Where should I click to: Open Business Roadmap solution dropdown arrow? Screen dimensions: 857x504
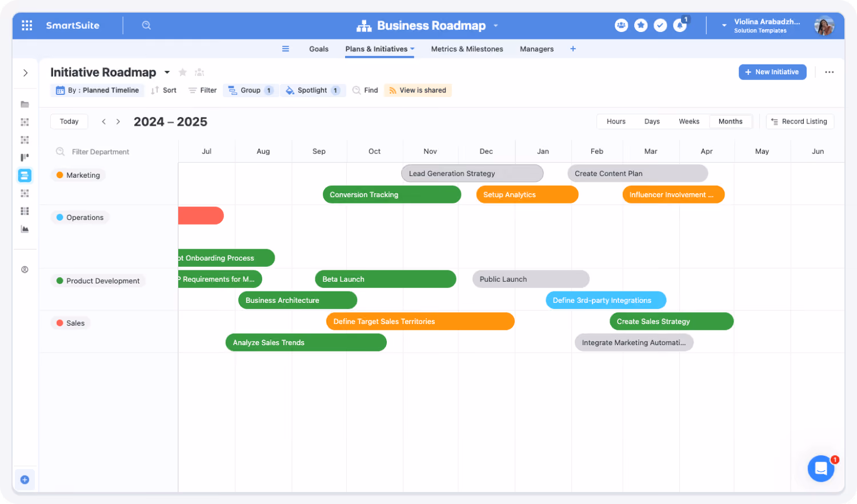pos(496,26)
